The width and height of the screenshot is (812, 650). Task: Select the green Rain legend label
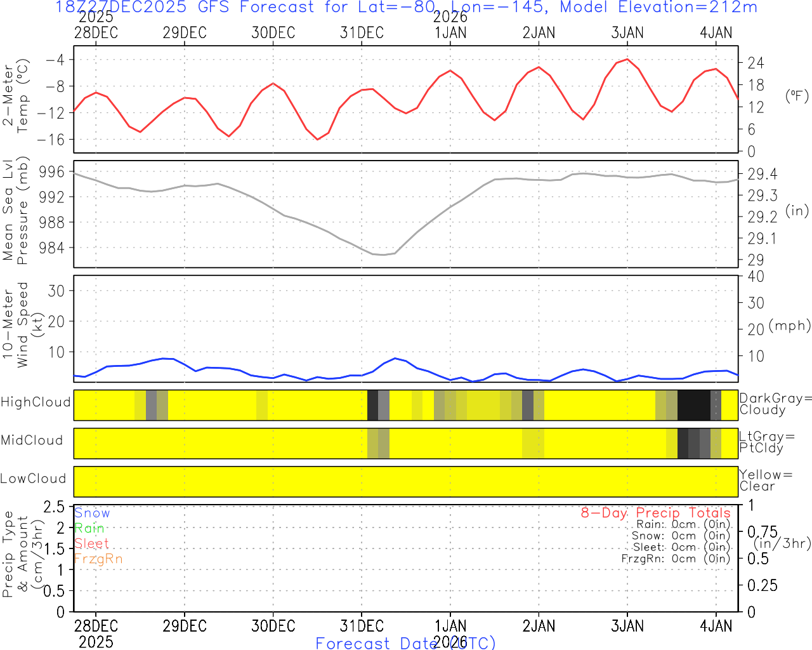tap(89, 528)
